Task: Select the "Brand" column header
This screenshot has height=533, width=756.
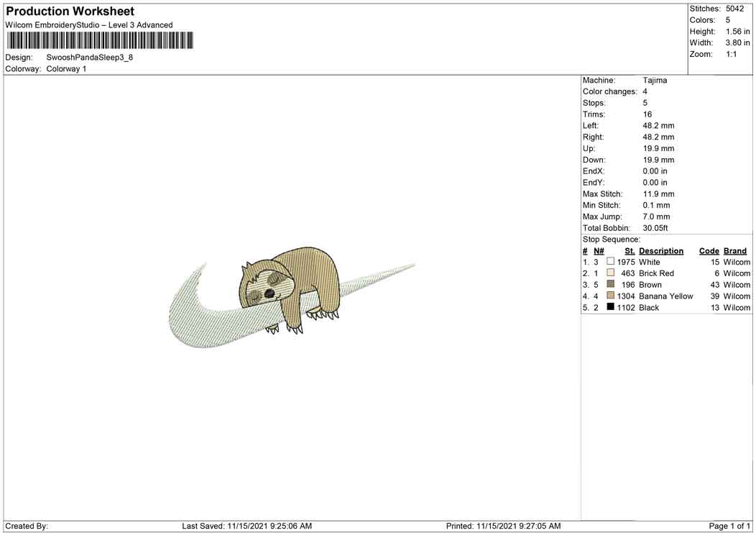Action: 735,251
